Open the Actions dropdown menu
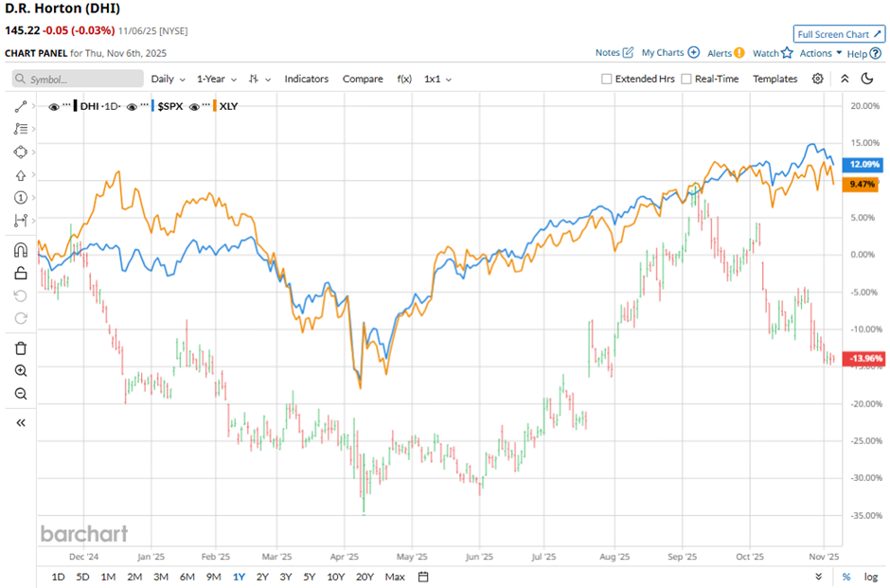890x588 pixels. pyautogui.click(x=821, y=53)
